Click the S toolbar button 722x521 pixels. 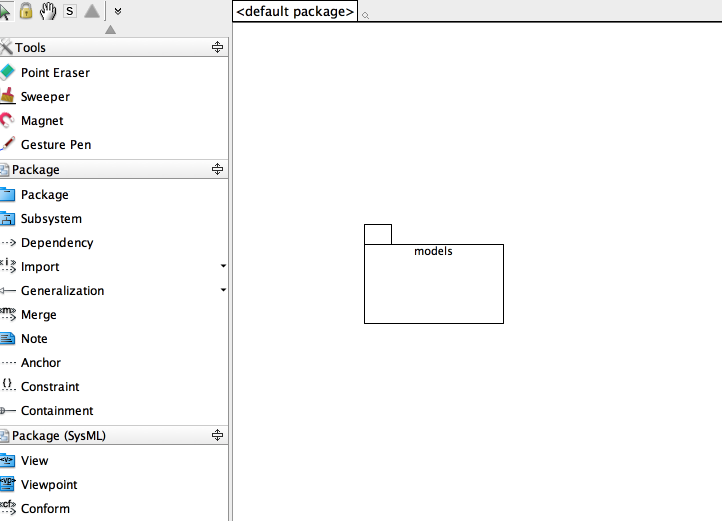tap(70, 11)
